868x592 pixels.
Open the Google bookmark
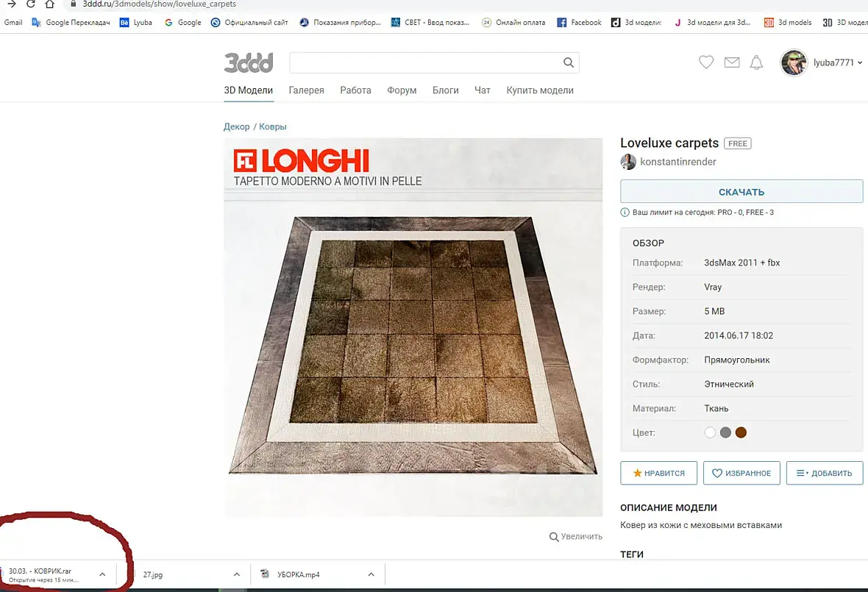[182, 23]
